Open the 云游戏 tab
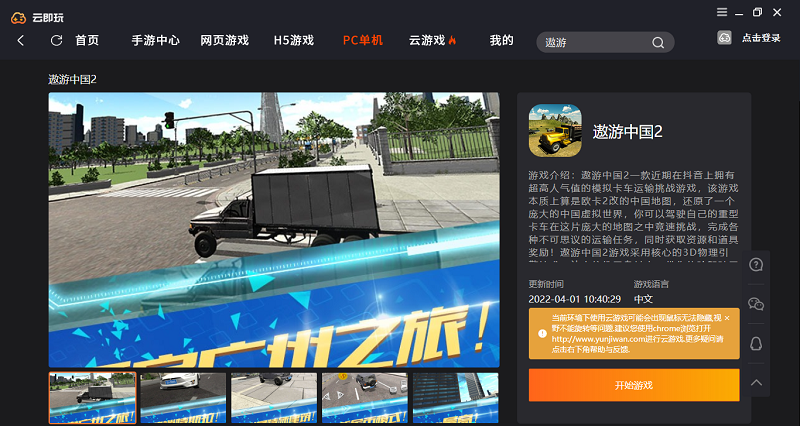The image size is (800, 426). click(x=433, y=41)
